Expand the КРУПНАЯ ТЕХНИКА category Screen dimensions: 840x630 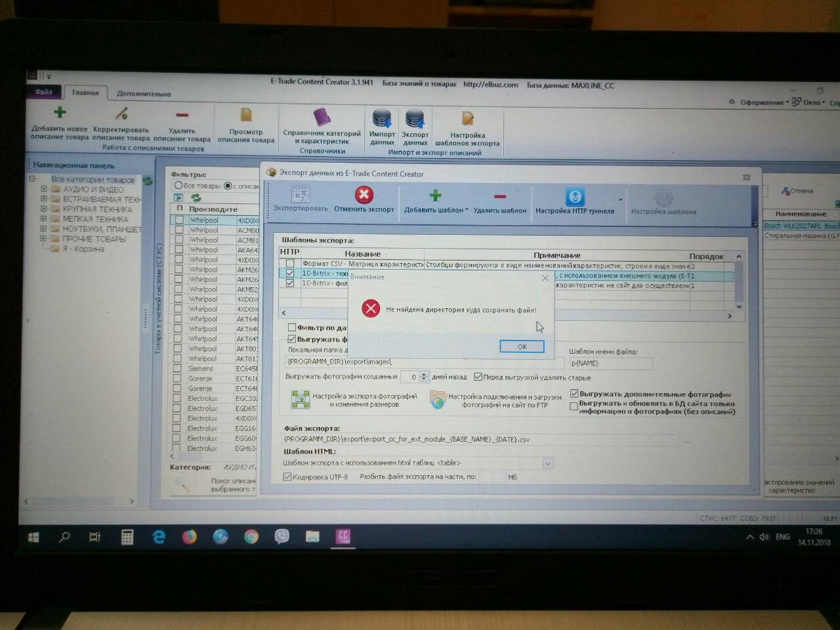[x=44, y=209]
